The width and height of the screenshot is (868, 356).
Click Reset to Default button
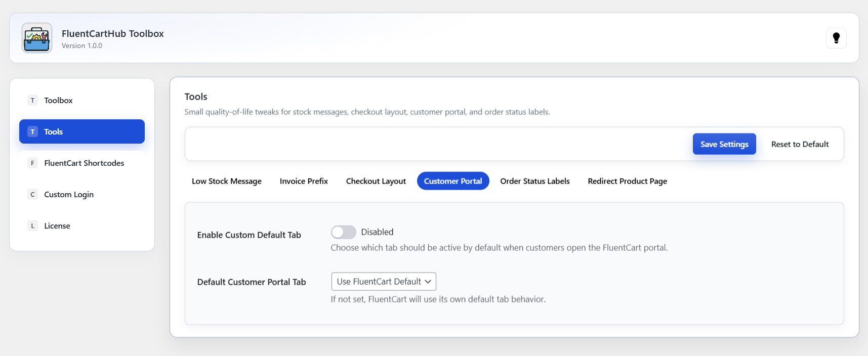click(x=800, y=144)
